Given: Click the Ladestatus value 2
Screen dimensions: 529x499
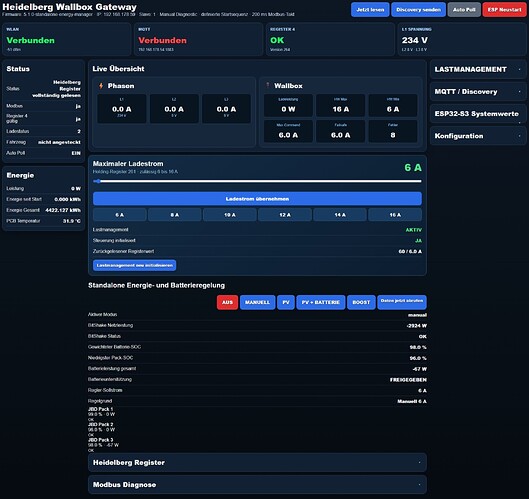Looking at the screenshot, I should pos(79,131).
